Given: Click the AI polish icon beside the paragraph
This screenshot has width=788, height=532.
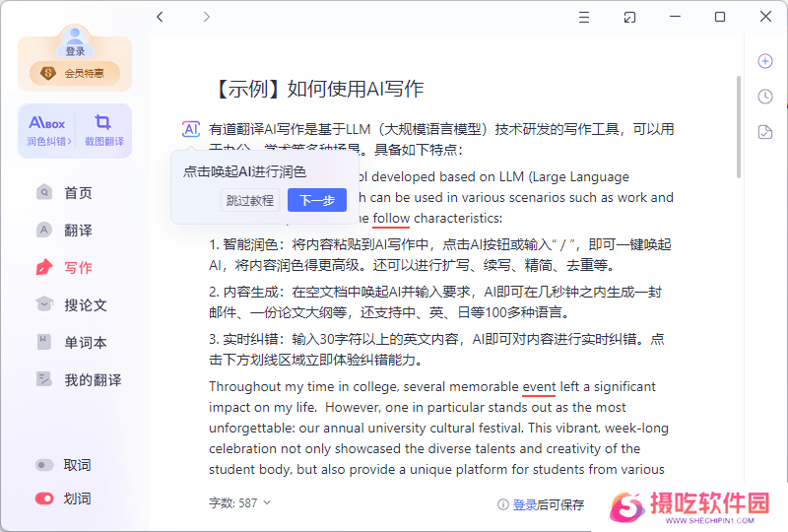Looking at the screenshot, I should [191, 129].
